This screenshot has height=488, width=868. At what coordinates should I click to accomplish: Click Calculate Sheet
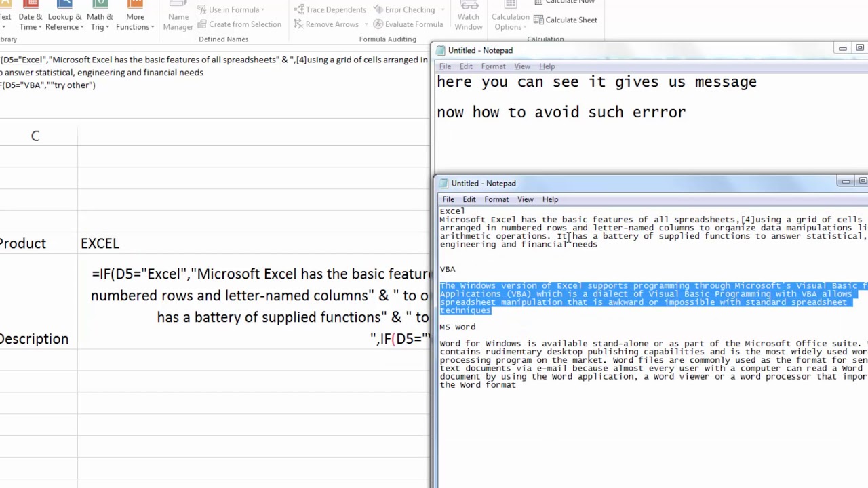[x=566, y=20]
